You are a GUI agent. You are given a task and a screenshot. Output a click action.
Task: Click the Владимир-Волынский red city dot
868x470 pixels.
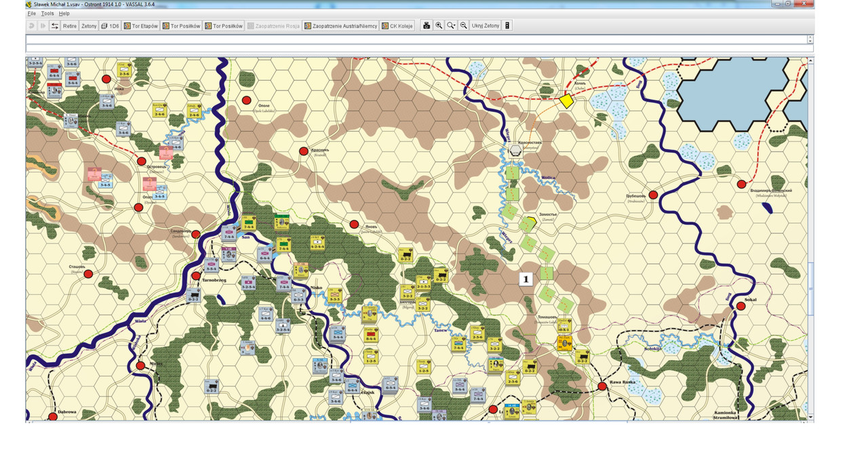tap(742, 184)
